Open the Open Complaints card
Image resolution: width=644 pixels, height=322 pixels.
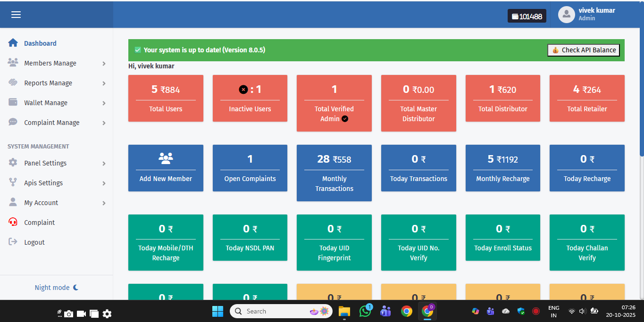pos(250,168)
